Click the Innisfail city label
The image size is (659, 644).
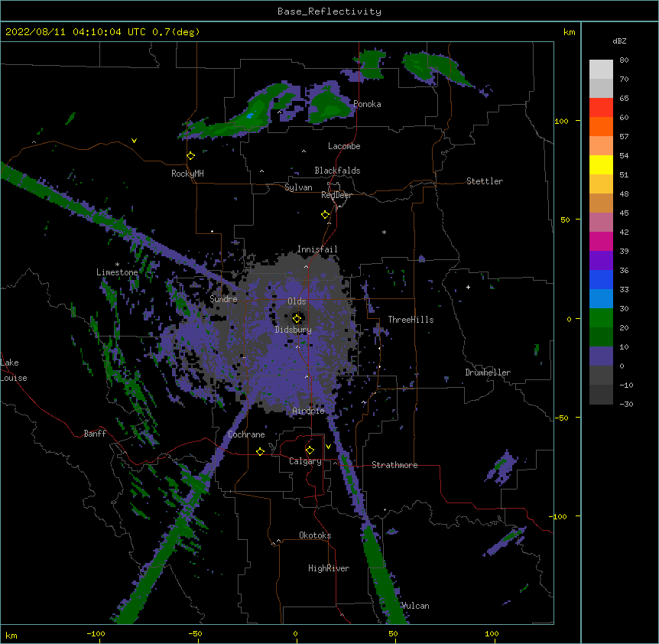(x=317, y=249)
